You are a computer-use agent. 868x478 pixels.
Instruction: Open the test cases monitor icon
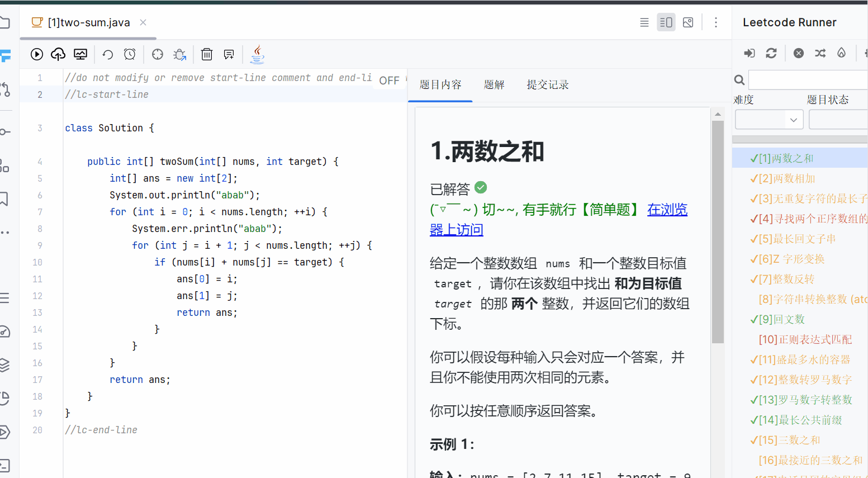pos(80,54)
